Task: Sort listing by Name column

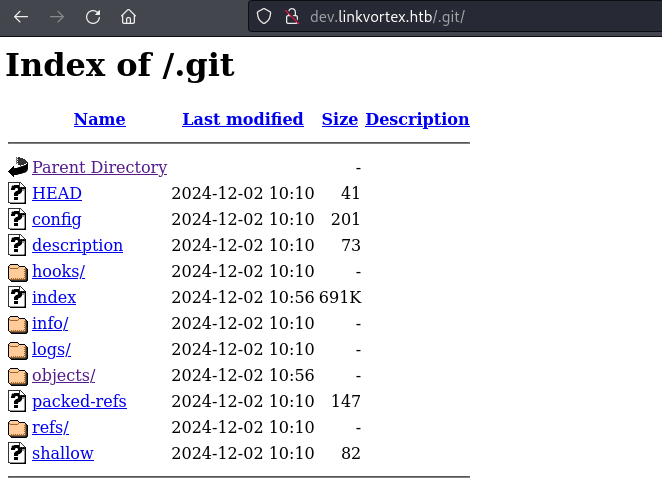Action: pyautogui.click(x=99, y=119)
